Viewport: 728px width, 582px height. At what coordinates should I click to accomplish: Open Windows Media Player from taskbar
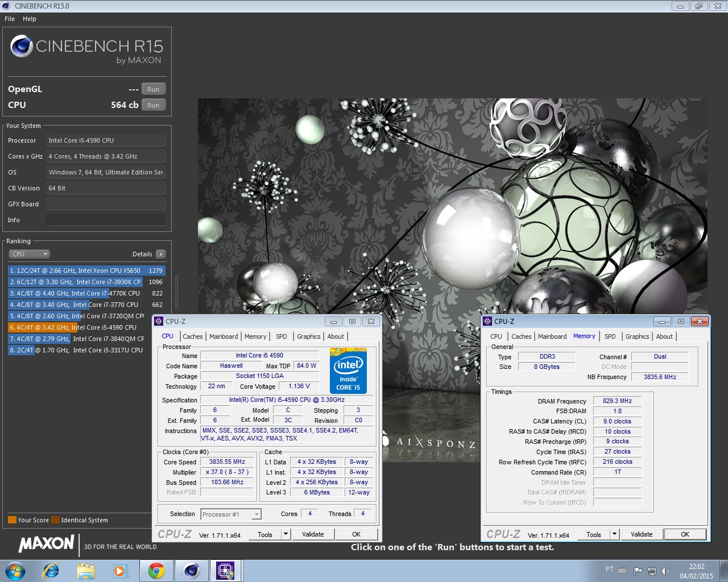[121, 571]
